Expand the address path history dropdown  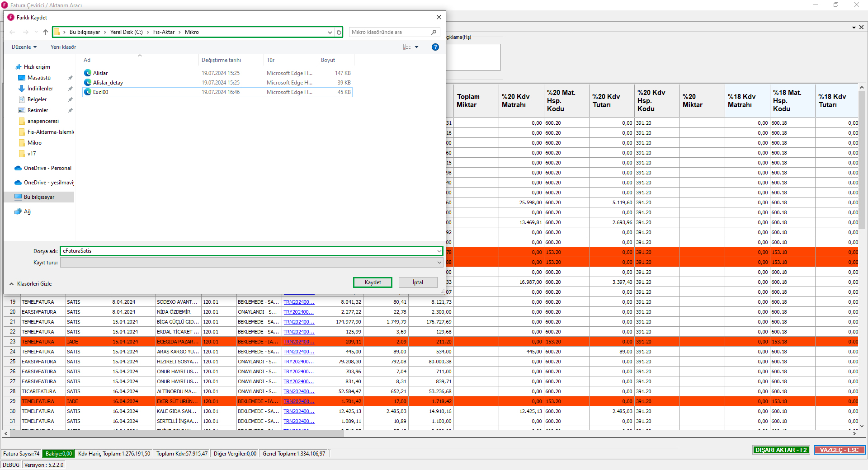330,32
